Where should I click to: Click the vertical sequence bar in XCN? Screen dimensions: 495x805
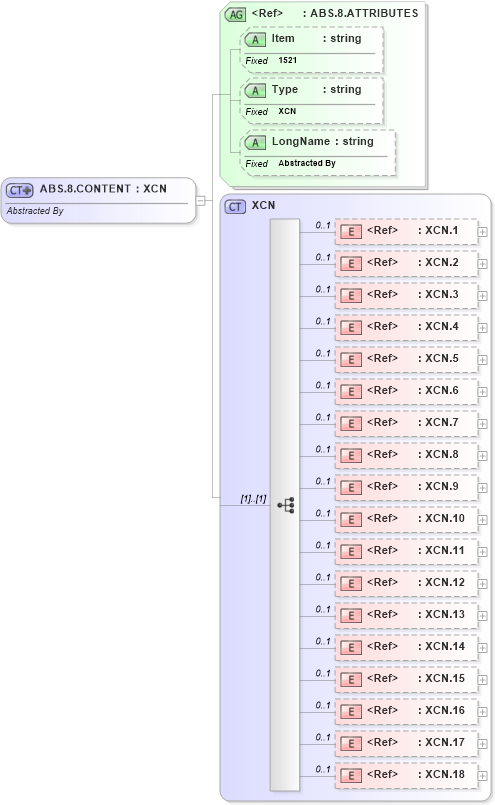click(x=284, y=505)
